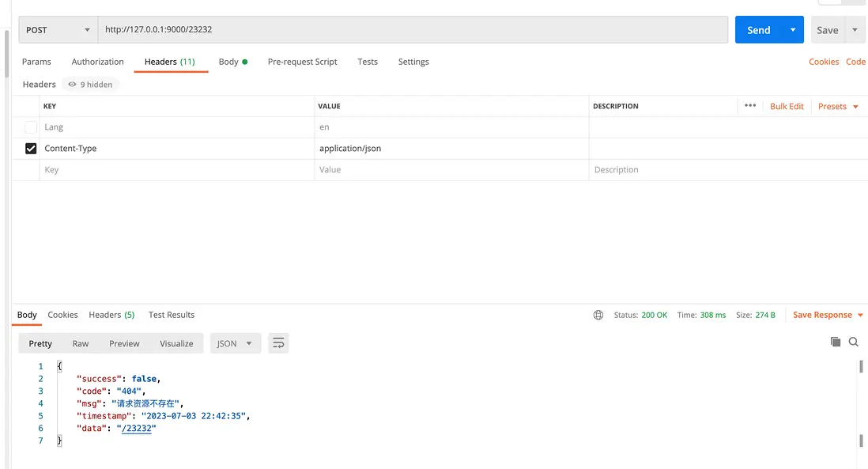Click the blue Send button
This screenshot has height=469, width=868.
[758, 30]
